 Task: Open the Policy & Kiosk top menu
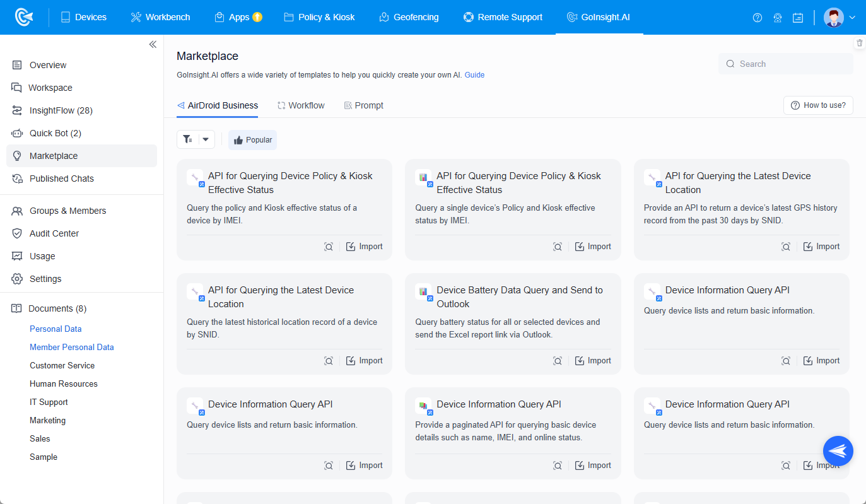pos(319,17)
